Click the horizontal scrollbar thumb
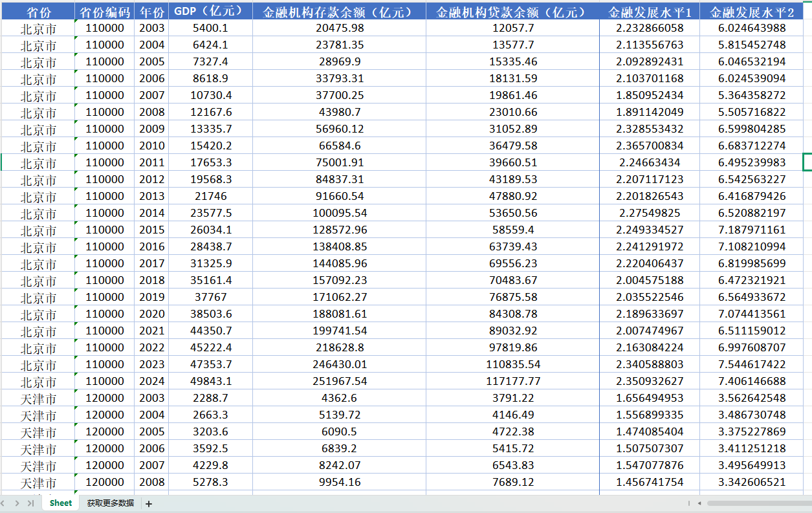This screenshot has width=812, height=513. (759, 503)
